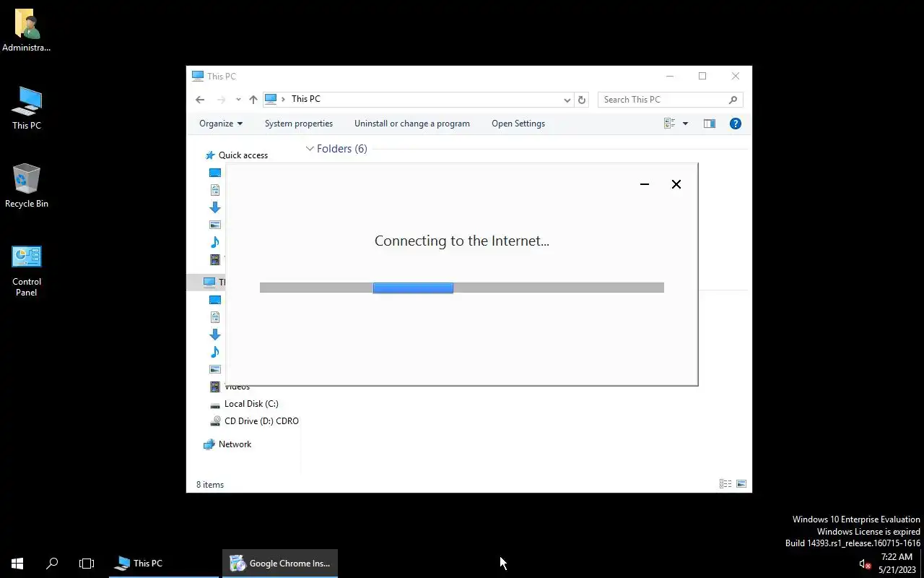This screenshot has height=578, width=924.
Task: Switch to This PC taskbar button
Action: click(x=164, y=564)
